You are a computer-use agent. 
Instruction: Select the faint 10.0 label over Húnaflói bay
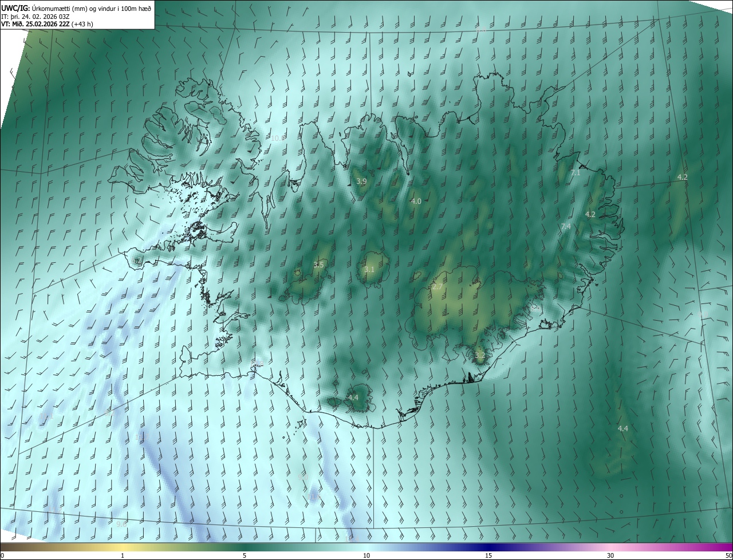coord(278,138)
